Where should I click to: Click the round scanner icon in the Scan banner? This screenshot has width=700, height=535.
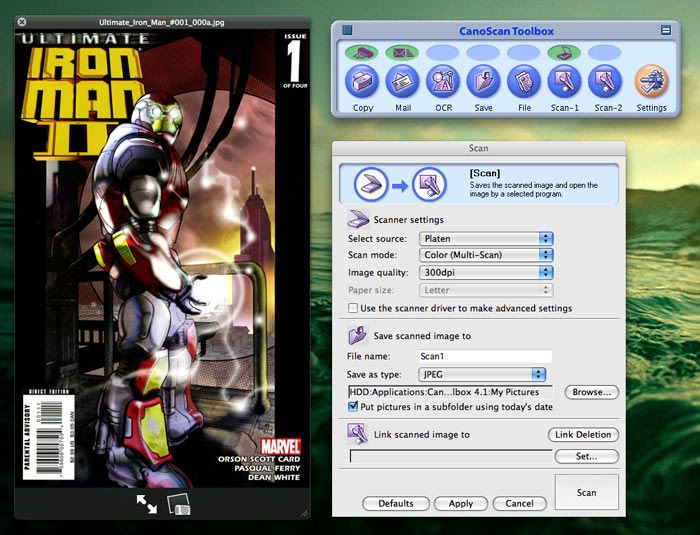click(371, 184)
